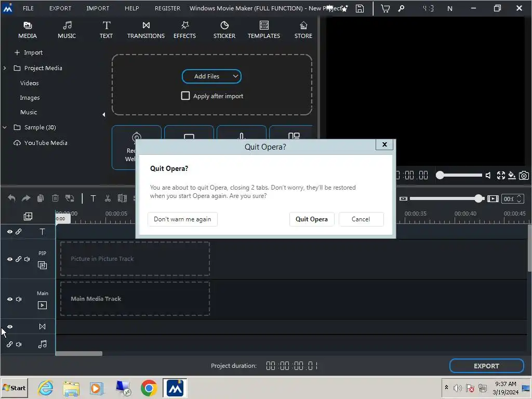Toggle link on the music track

coord(10,344)
